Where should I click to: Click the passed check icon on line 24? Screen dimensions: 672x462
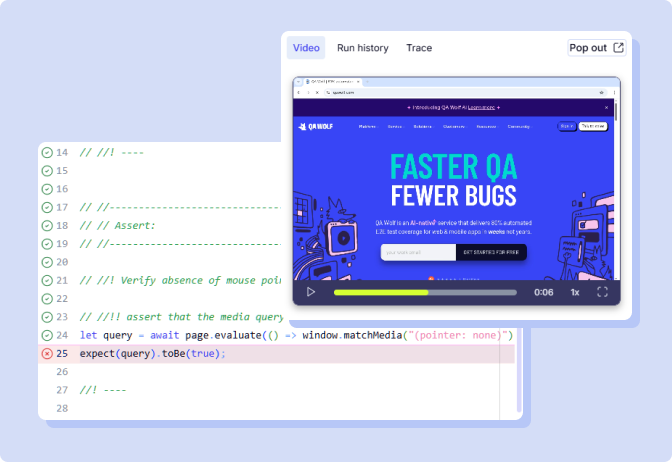[47, 335]
